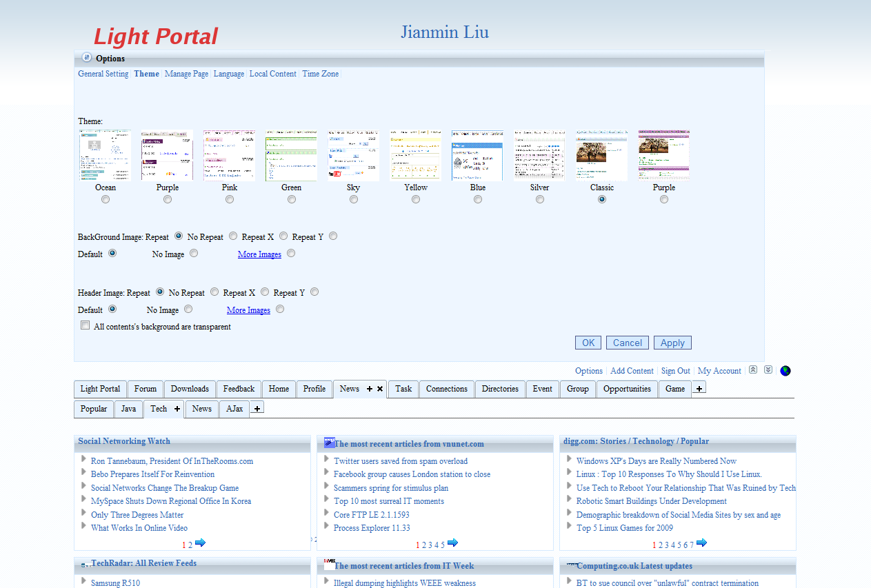Image resolution: width=871 pixels, height=588 pixels.
Task: Click the Light Portal logo
Action: 156,37
